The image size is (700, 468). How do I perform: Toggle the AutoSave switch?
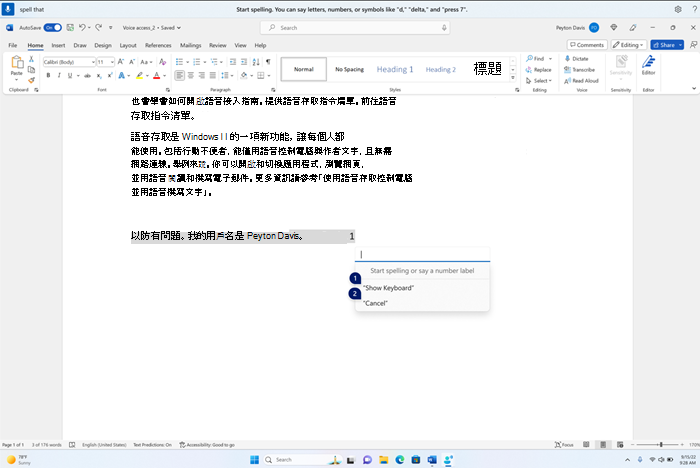pos(53,28)
